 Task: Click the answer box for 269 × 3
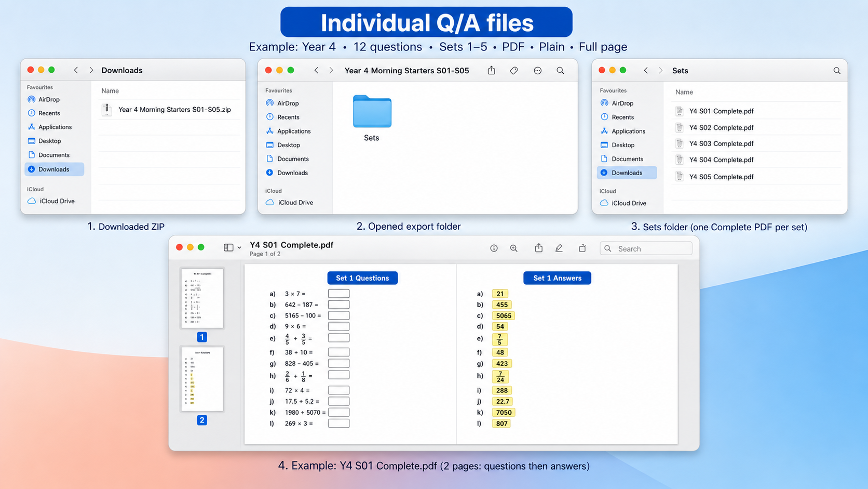click(338, 424)
